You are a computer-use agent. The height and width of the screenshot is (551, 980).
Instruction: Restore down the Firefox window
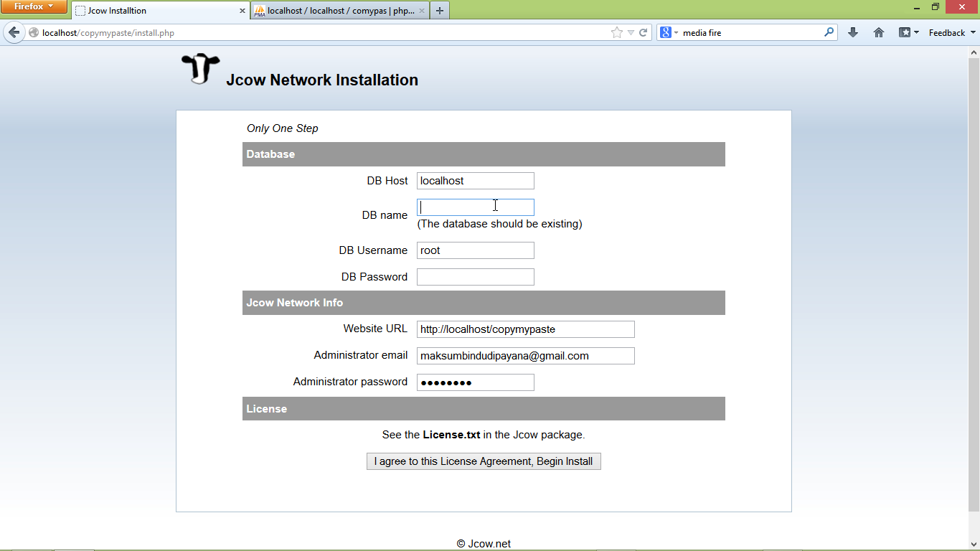click(936, 6)
